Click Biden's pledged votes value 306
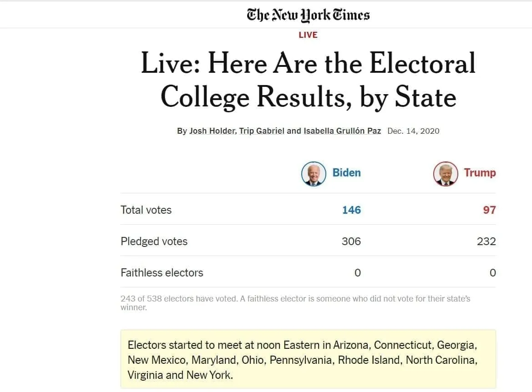 (351, 241)
